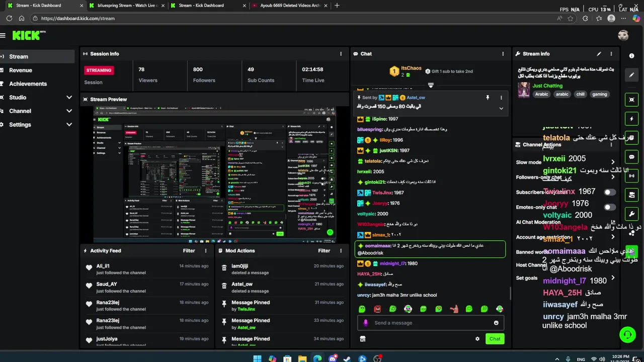Click the Stream Preview thumbnail
644x362 pixels.
pyautogui.click(x=214, y=174)
